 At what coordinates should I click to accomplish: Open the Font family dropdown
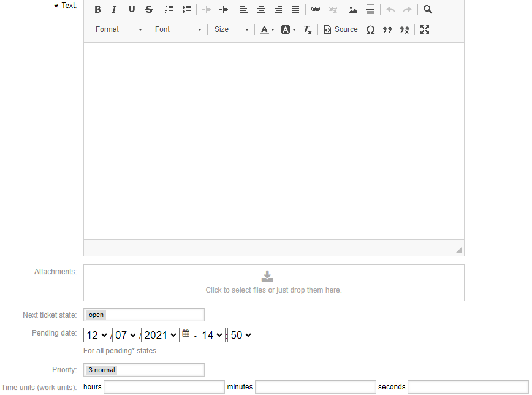[x=178, y=29]
